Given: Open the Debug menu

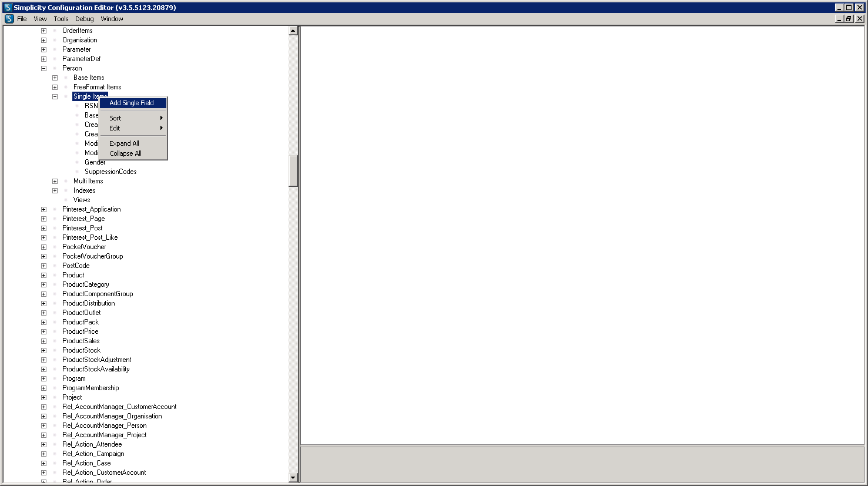Looking at the screenshot, I should coord(85,19).
